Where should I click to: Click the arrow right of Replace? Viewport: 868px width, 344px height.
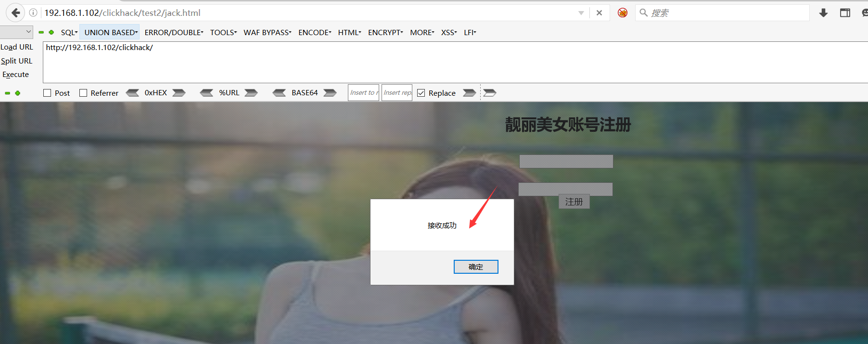[470, 93]
